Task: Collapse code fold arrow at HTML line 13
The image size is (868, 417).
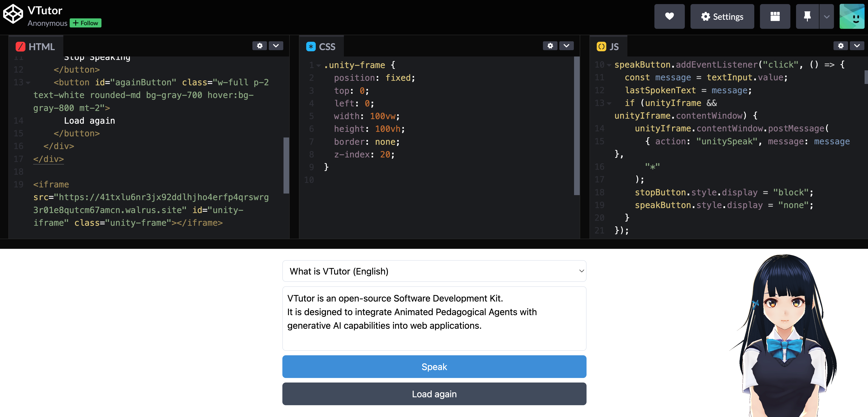Action: (28, 83)
